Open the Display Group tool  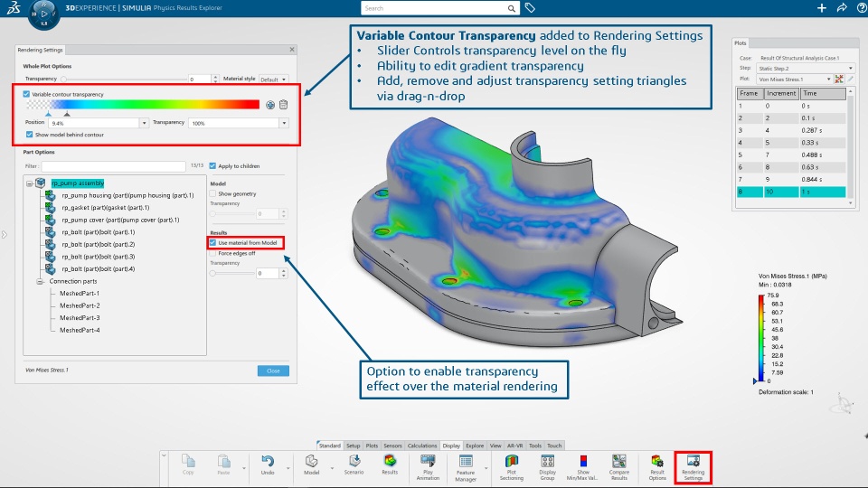click(x=548, y=467)
